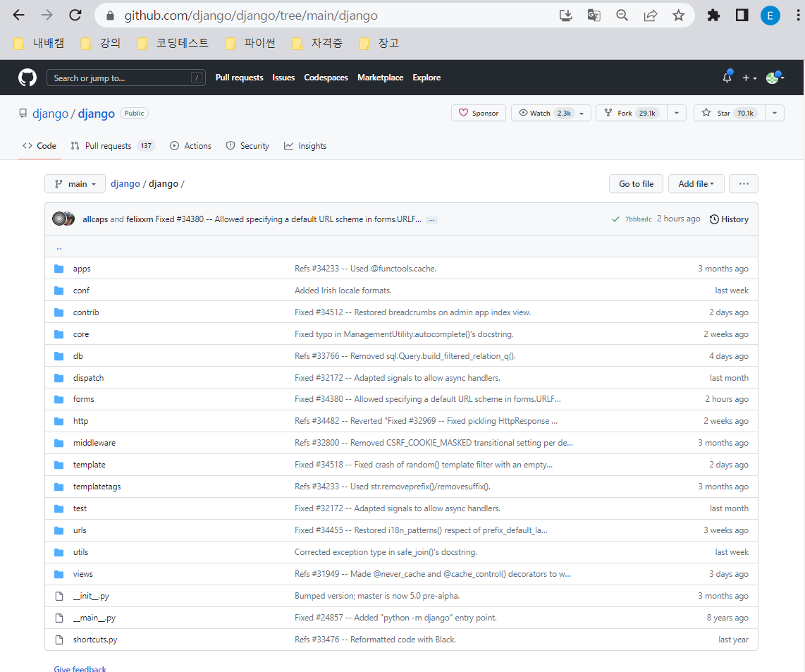The image size is (805, 672).
Task: Expand the commit message ellipsis
Action: point(432,220)
